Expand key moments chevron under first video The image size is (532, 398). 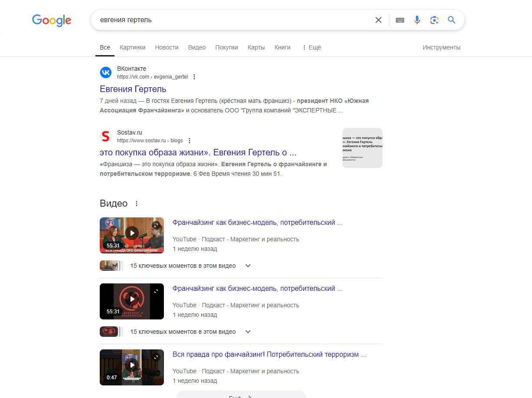(248, 266)
